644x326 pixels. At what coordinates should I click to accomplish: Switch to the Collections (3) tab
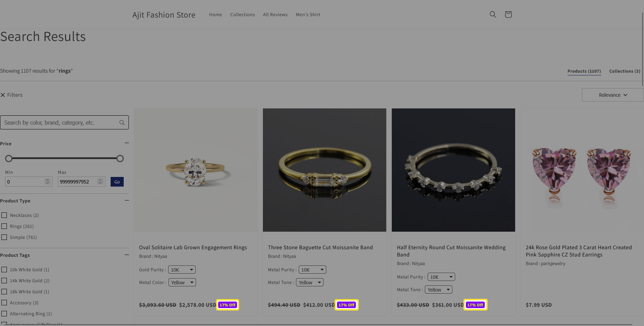tap(624, 71)
